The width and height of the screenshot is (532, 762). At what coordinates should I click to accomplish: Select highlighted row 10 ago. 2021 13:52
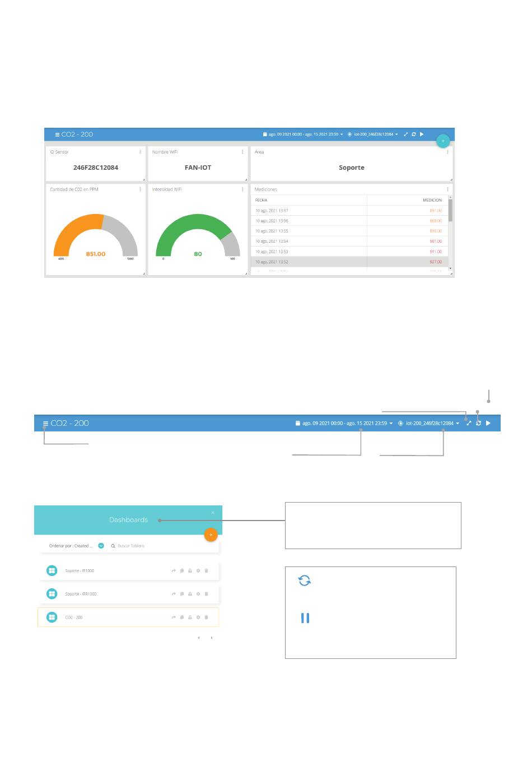pos(349,262)
